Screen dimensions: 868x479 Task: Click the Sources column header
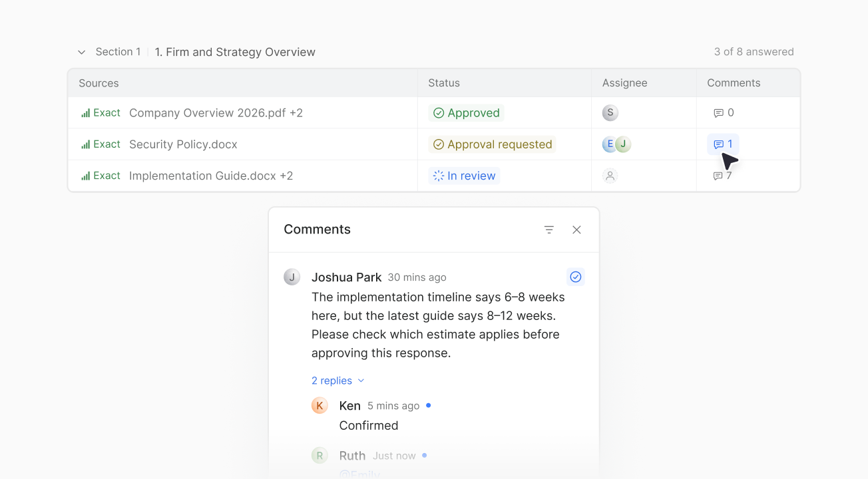coord(99,83)
